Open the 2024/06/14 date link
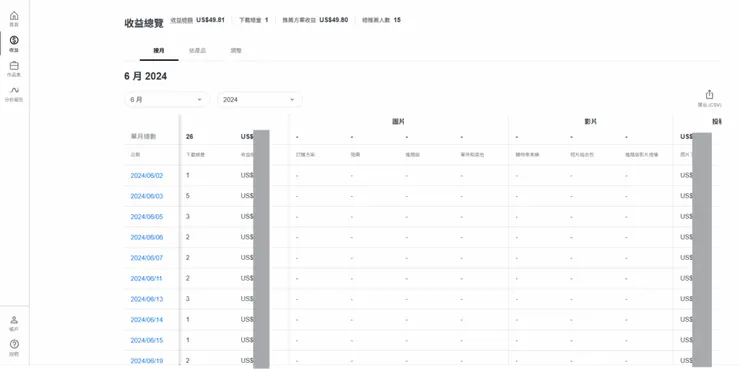 click(x=147, y=319)
